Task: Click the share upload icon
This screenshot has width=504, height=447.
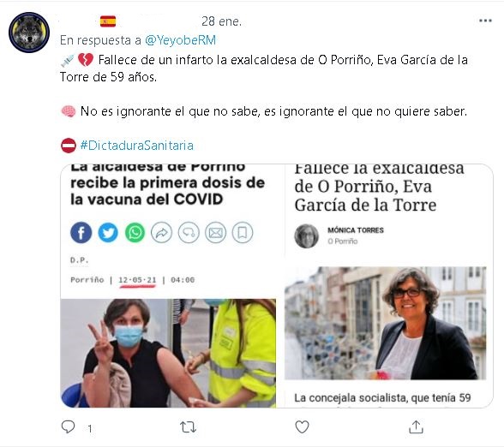Action: (x=416, y=426)
